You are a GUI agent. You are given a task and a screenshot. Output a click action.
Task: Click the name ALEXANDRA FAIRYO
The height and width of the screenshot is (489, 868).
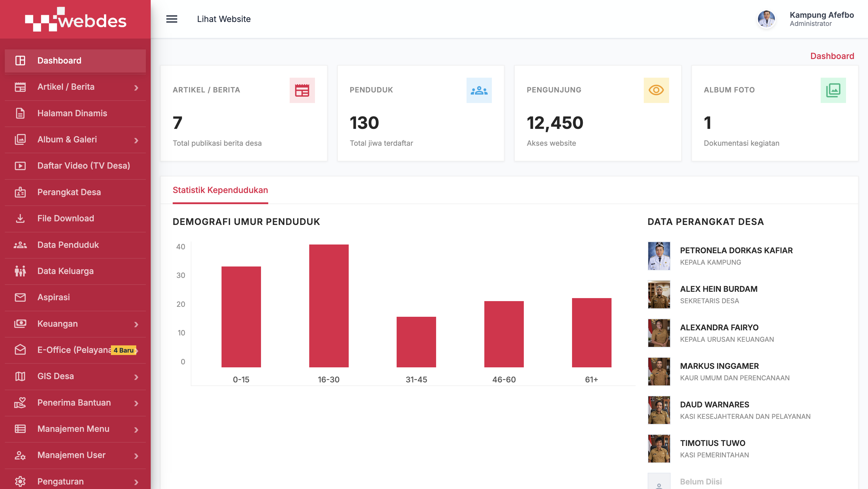click(x=719, y=328)
